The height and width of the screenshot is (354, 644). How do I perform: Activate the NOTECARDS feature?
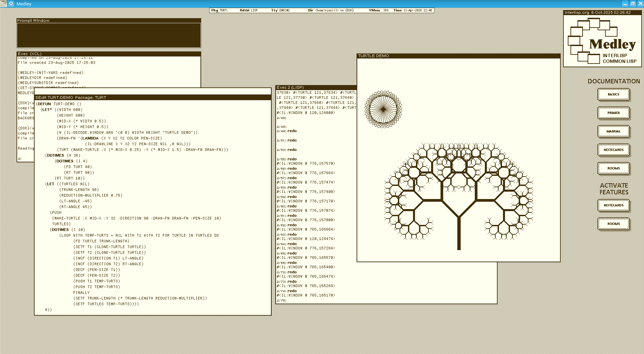coord(613,205)
